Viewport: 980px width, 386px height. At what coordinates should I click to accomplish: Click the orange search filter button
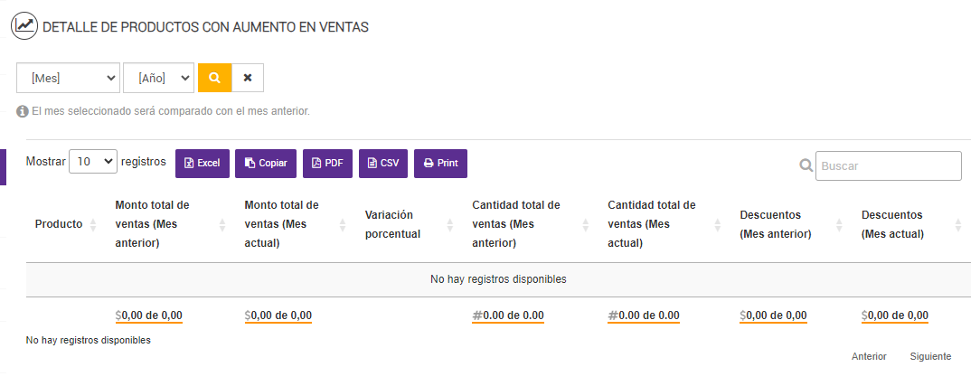click(214, 78)
